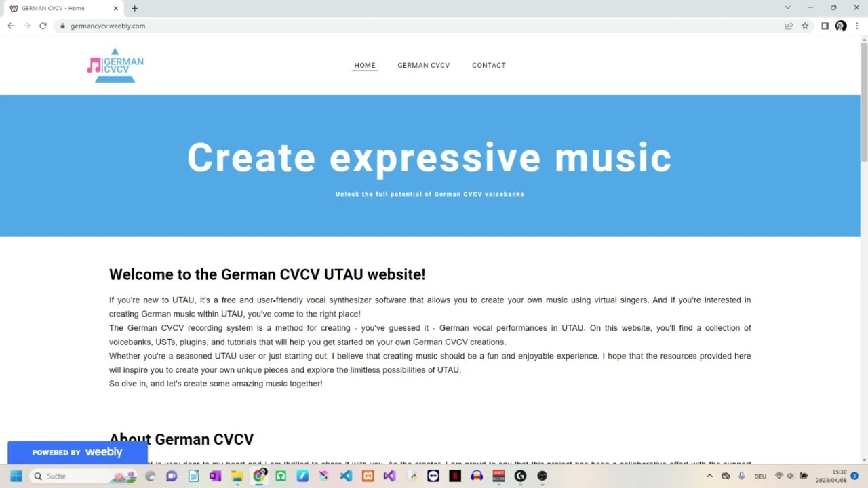868x488 pixels.
Task: Open the Windows Start menu
Action: click(16, 476)
